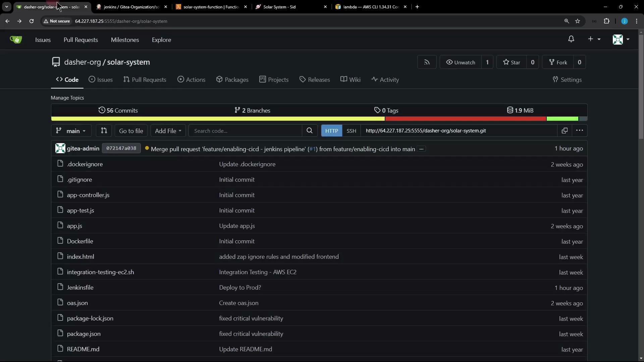Viewport: 644px width, 362px height.
Task: Open the dasher-org organization link
Action: (83, 62)
